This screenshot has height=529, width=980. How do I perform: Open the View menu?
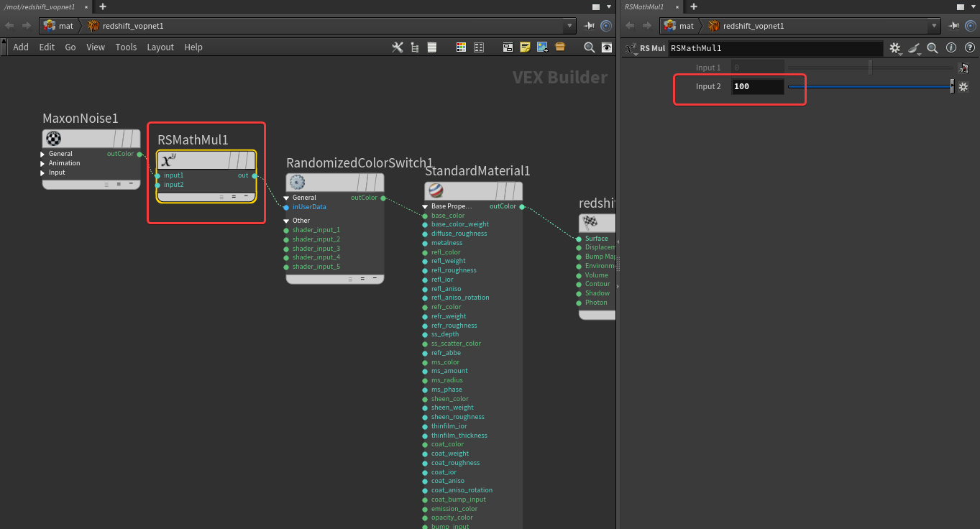pos(96,47)
